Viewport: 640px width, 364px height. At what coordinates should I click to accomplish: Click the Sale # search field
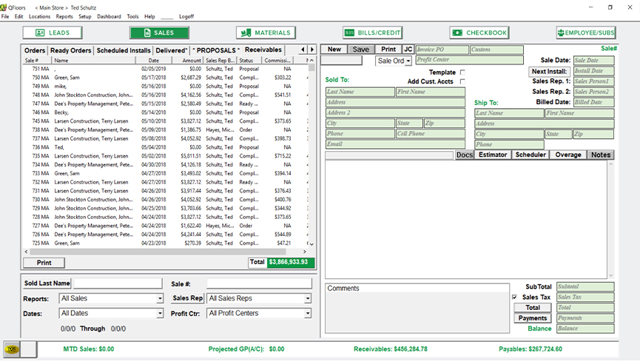click(259, 283)
